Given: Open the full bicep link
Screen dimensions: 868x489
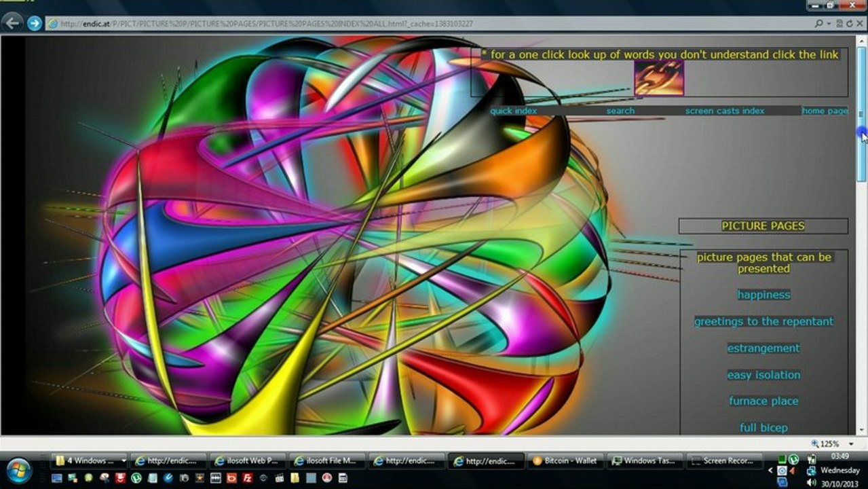Looking at the screenshot, I should [x=763, y=428].
